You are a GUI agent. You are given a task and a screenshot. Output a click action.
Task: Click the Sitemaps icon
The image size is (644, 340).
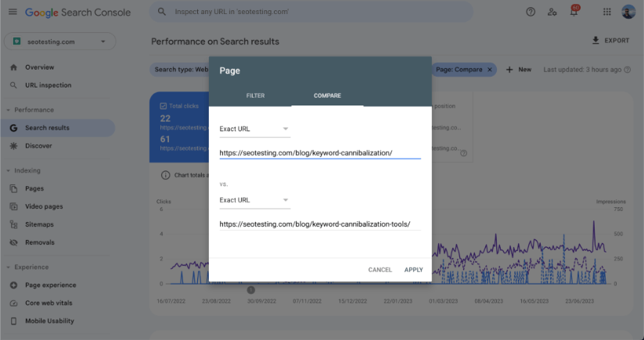pyautogui.click(x=13, y=224)
